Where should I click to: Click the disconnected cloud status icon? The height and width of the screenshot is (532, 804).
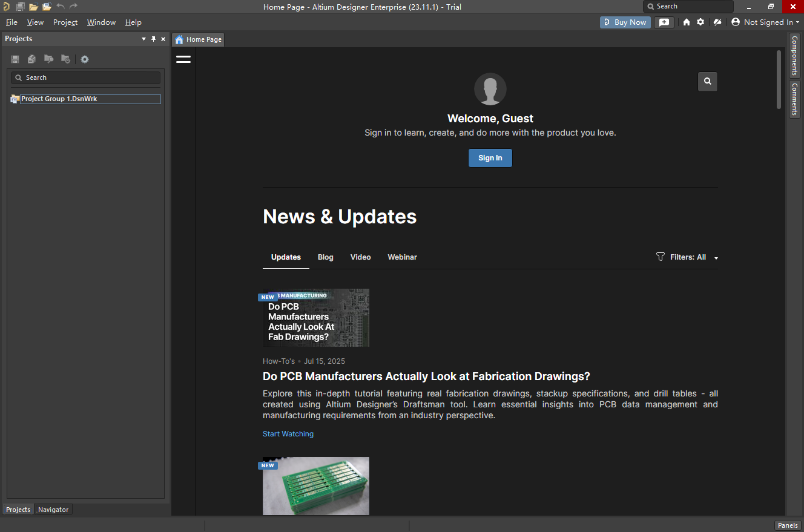[717, 22]
